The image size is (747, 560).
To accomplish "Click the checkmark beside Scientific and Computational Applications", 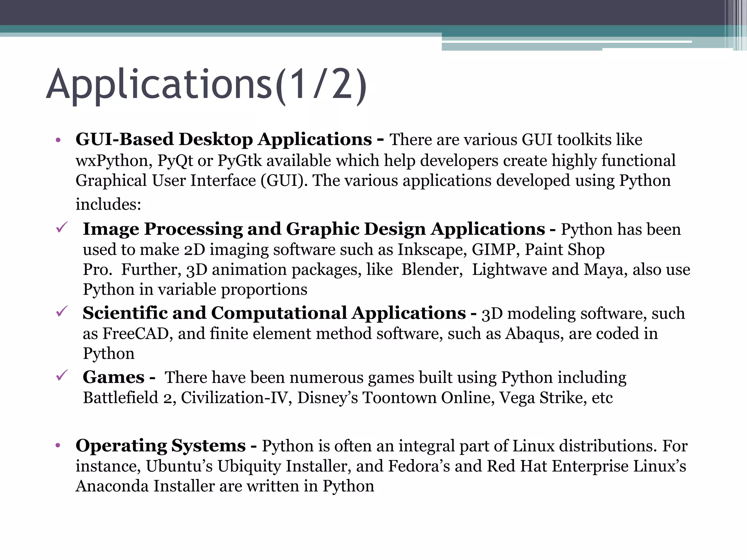I will tap(62, 312).
